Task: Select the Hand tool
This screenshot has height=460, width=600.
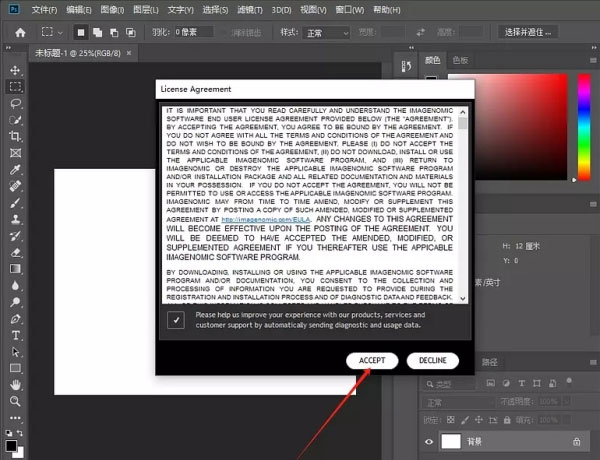Action: coord(16,383)
